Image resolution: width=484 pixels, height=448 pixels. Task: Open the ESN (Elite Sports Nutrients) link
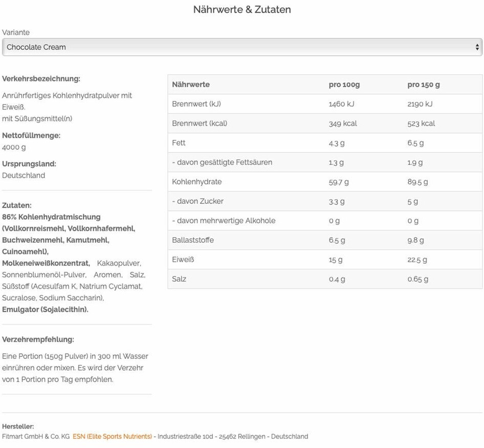[113, 437]
